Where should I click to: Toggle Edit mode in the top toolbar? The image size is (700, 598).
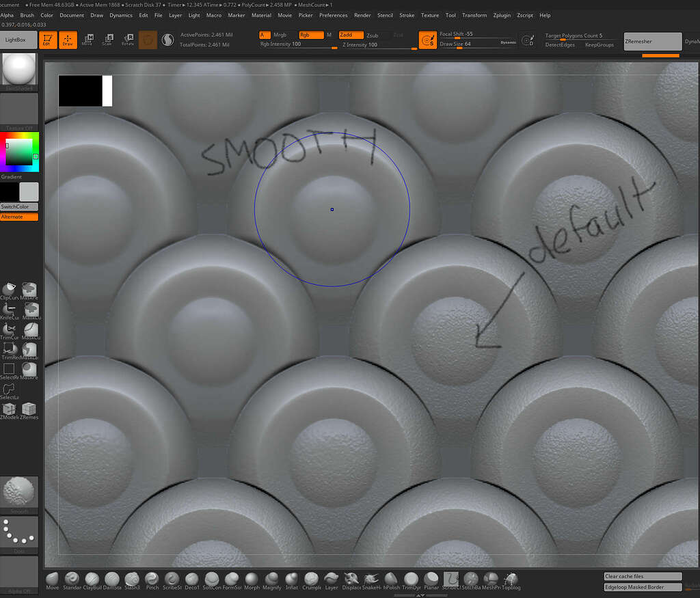[x=49, y=40]
